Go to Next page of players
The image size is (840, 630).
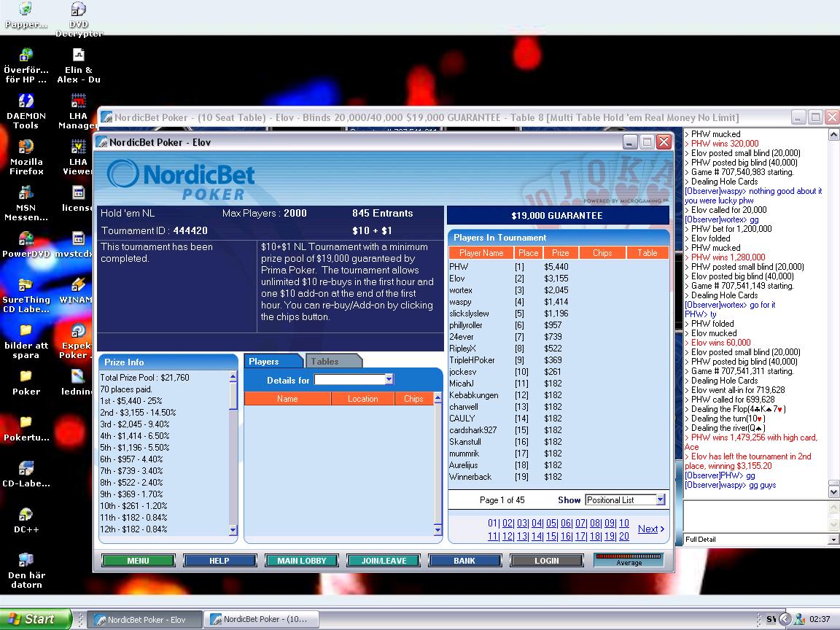[x=651, y=529]
